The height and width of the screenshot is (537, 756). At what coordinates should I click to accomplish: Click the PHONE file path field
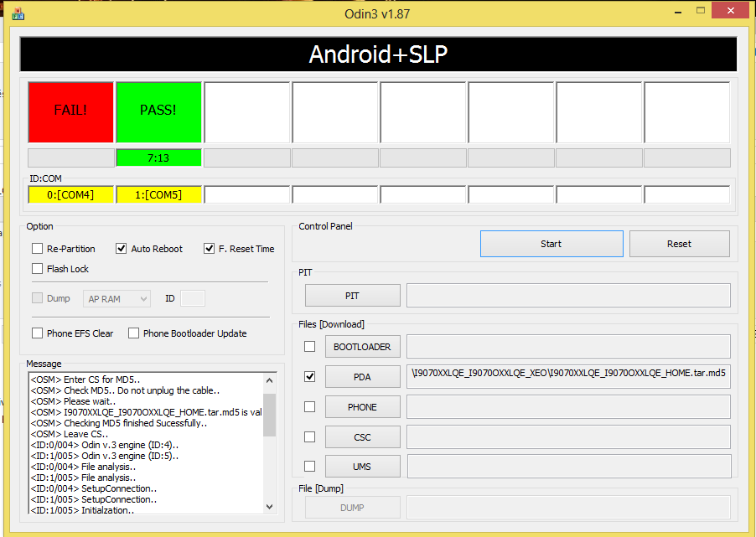coord(568,407)
